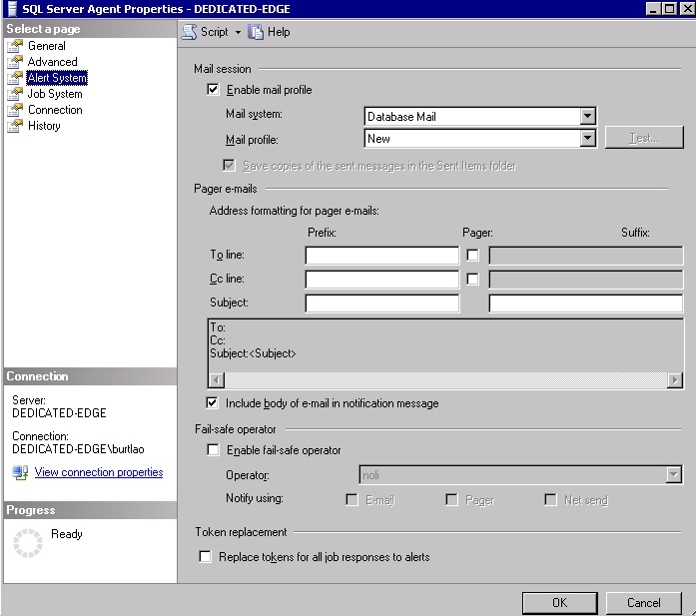
Task: Toggle Enable mail profile checkbox
Action: pyautogui.click(x=213, y=90)
